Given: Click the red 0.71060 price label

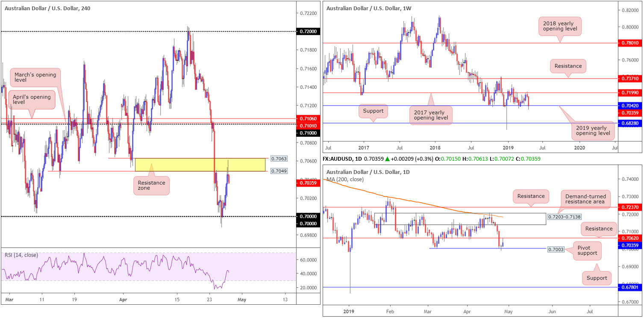Looking at the screenshot, I should point(307,118).
